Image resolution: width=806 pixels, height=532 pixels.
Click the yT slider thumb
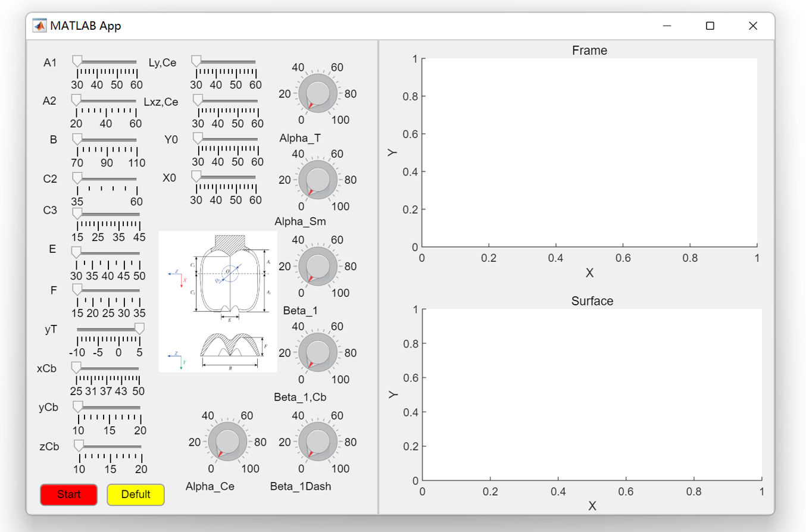click(139, 328)
